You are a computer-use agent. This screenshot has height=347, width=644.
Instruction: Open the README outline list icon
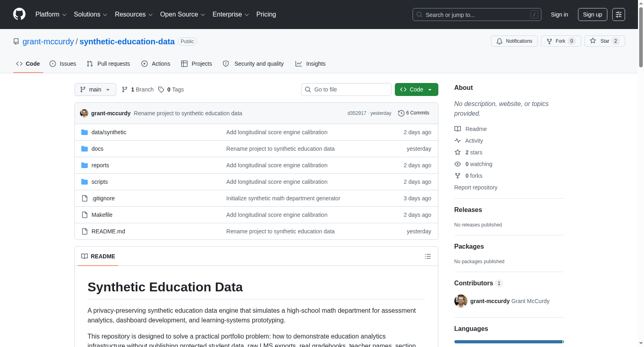428,256
